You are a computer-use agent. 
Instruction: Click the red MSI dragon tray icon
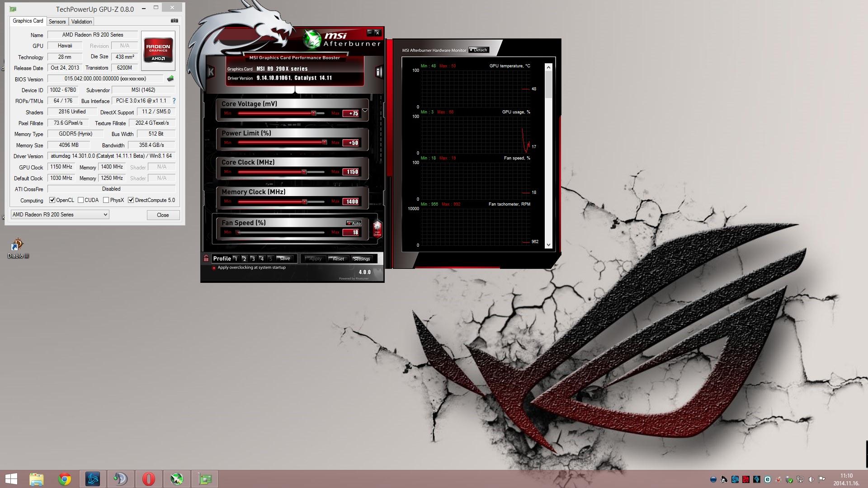coord(746,479)
